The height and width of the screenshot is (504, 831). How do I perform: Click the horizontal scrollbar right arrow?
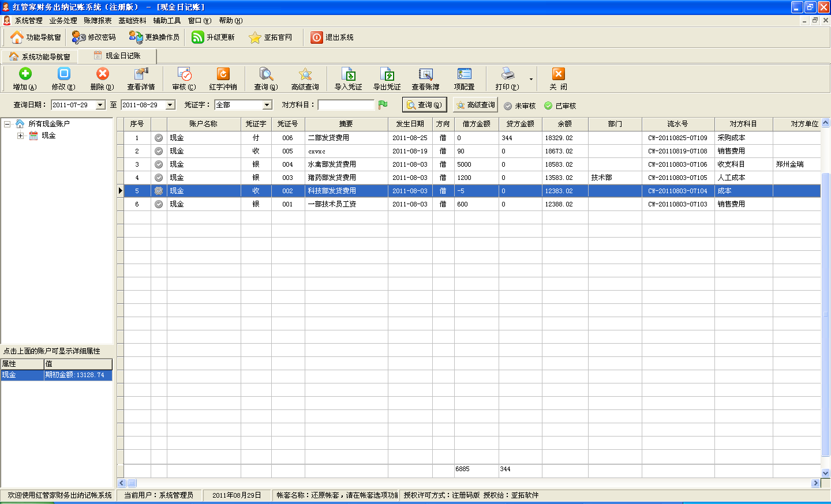click(815, 483)
